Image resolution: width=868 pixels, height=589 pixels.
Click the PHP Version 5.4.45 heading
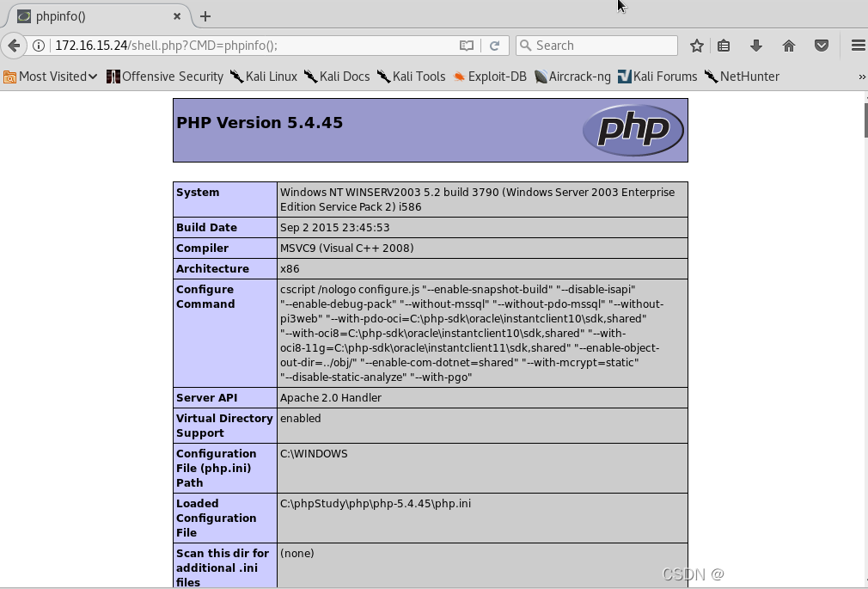(x=260, y=122)
